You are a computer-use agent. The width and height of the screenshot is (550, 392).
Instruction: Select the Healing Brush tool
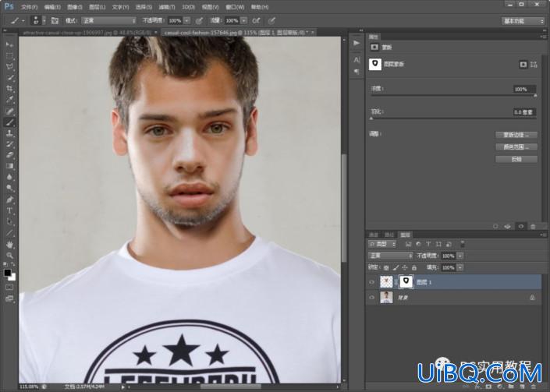pyautogui.click(x=9, y=111)
